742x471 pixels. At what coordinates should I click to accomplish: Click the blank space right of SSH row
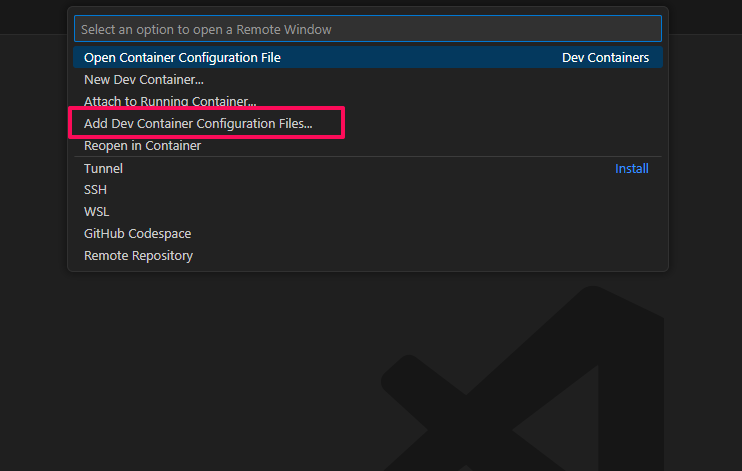pyautogui.click(x=379, y=190)
